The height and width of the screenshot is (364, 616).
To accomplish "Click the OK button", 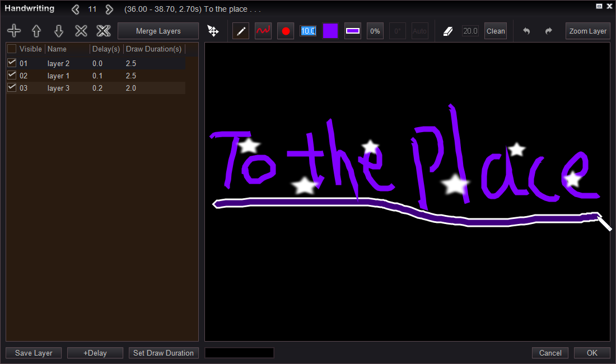I will point(592,353).
